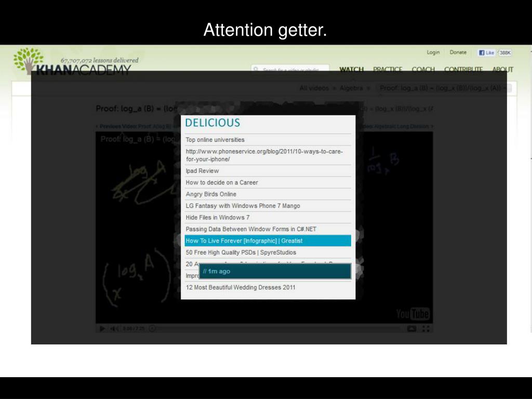Viewport: 532px width, 399px height.
Task: Play the video with the play button
Action: [x=102, y=328]
